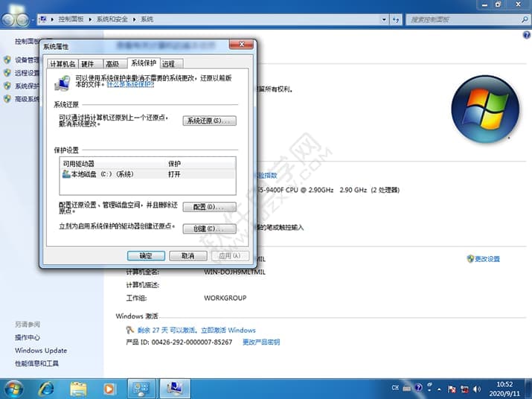Screen dimensions: 532x399
Task: Select the 远程 tab
Action: pos(169,64)
